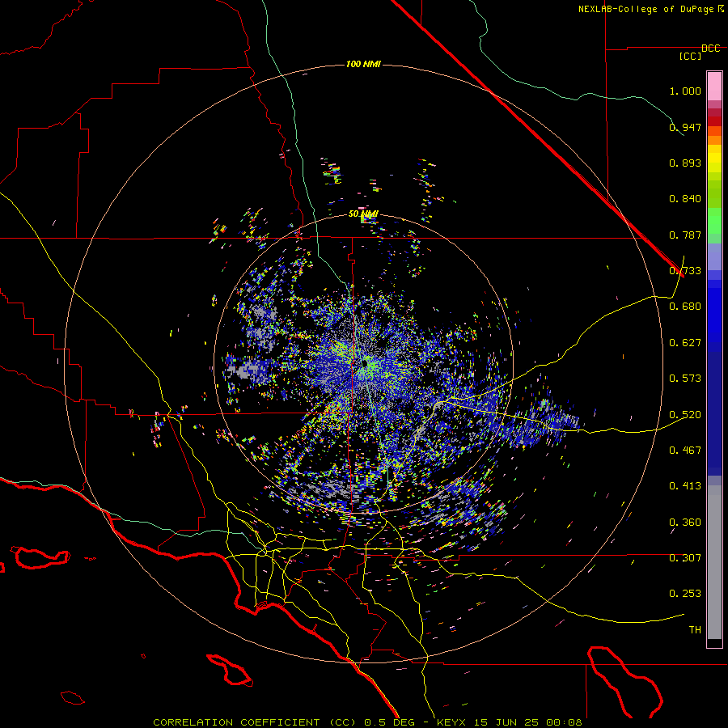Click the TH threshold label
Image resolution: width=728 pixels, height=728 pixels.
point(695,630)
